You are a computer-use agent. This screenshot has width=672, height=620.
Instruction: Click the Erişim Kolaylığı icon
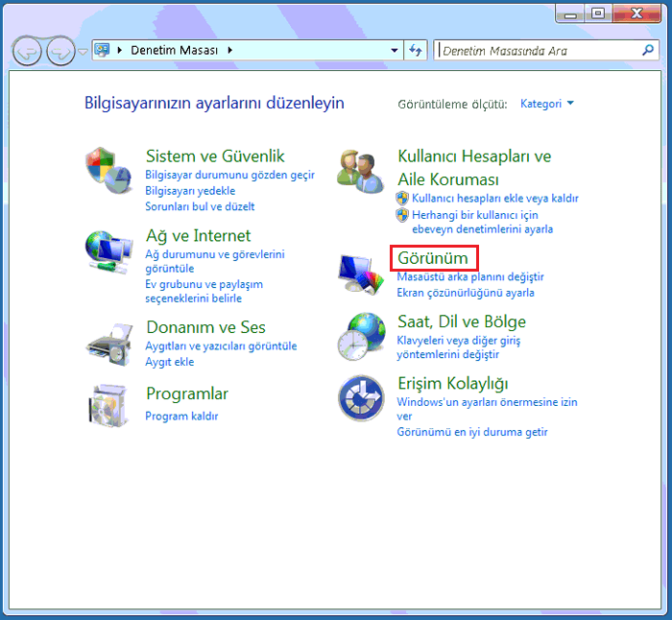361,398
